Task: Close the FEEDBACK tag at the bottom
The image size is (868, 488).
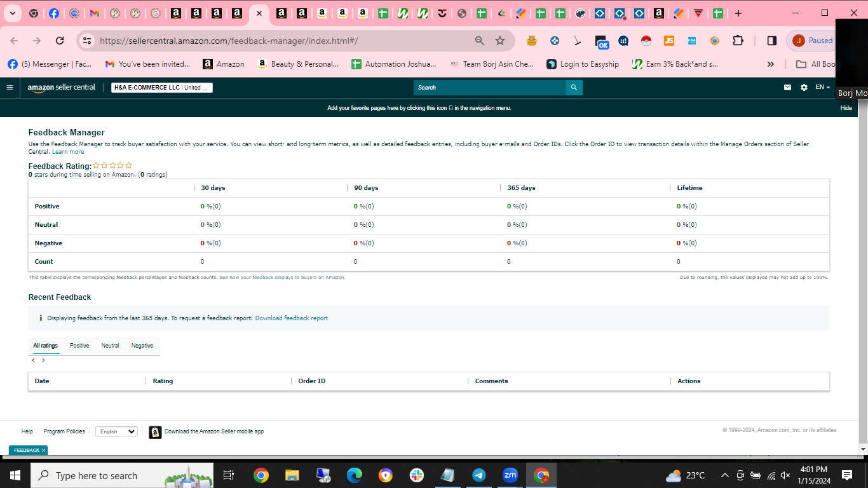Action: click(x=43, y=450)
